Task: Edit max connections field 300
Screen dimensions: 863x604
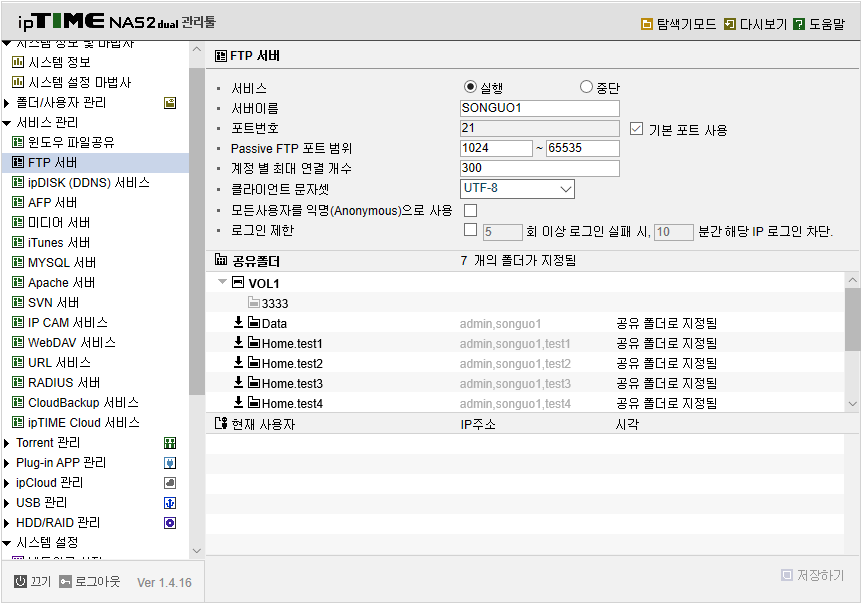Action: click(540, 168)
